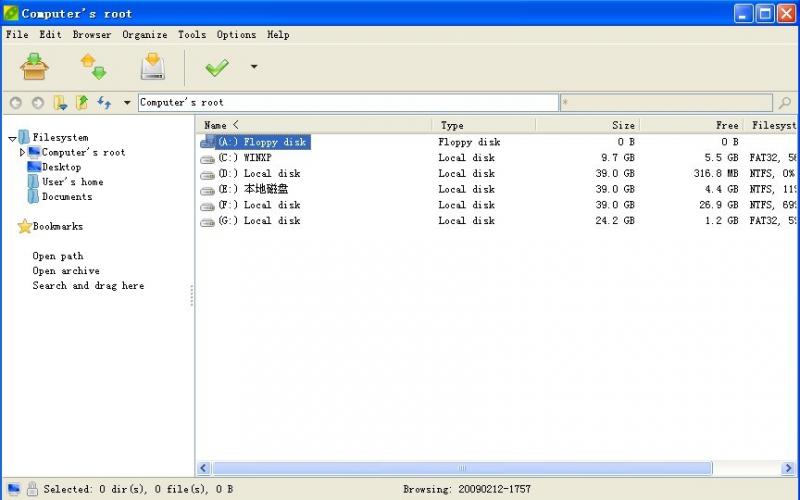Click the Open path link

[x=58, y=256]
